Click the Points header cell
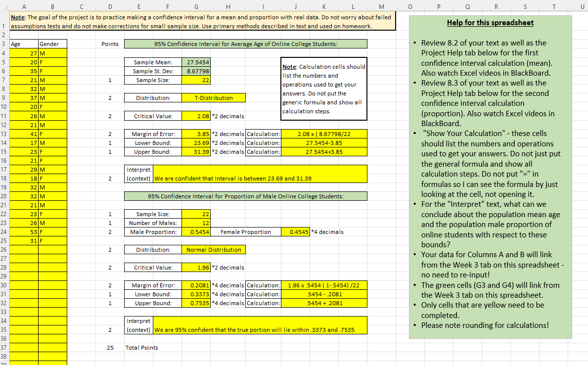This screenshot has width=588, height=365. 110,44
